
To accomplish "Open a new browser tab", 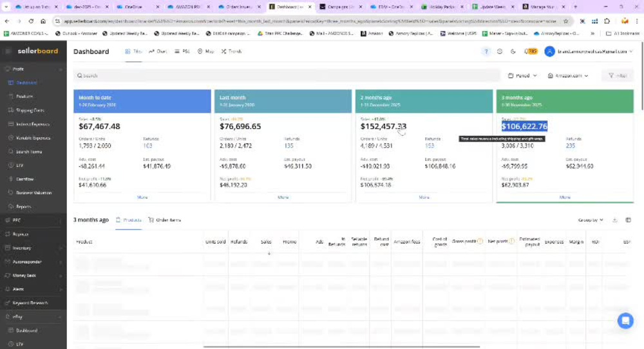I will [x=575, y=6].
